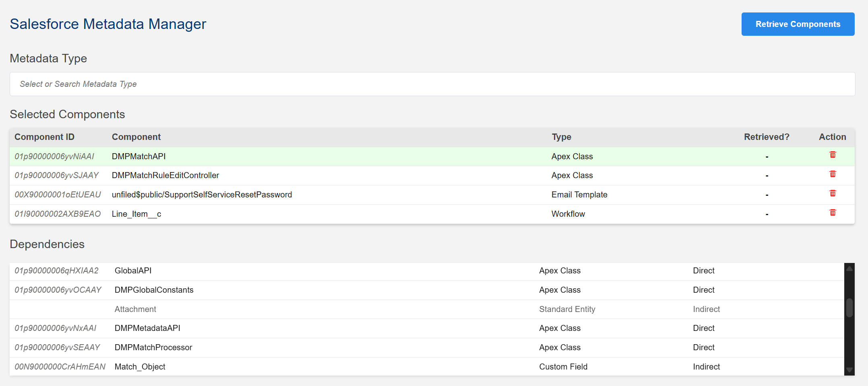Click the Custom Field type cell

tap(563, 367)
